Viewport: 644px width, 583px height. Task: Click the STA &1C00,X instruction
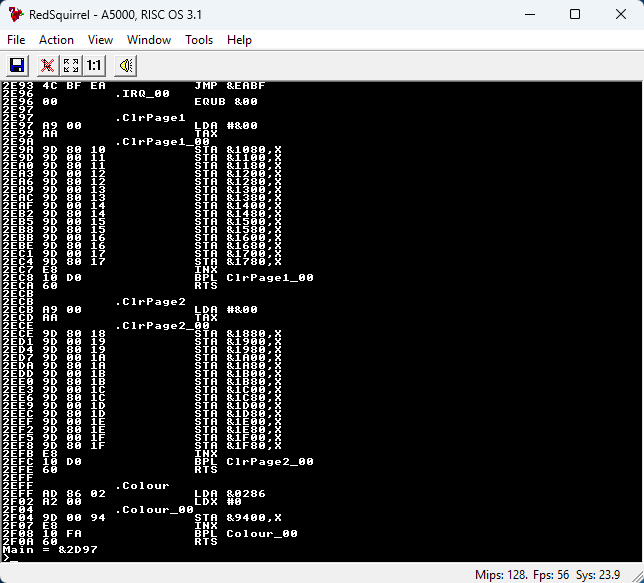[238, 390]
